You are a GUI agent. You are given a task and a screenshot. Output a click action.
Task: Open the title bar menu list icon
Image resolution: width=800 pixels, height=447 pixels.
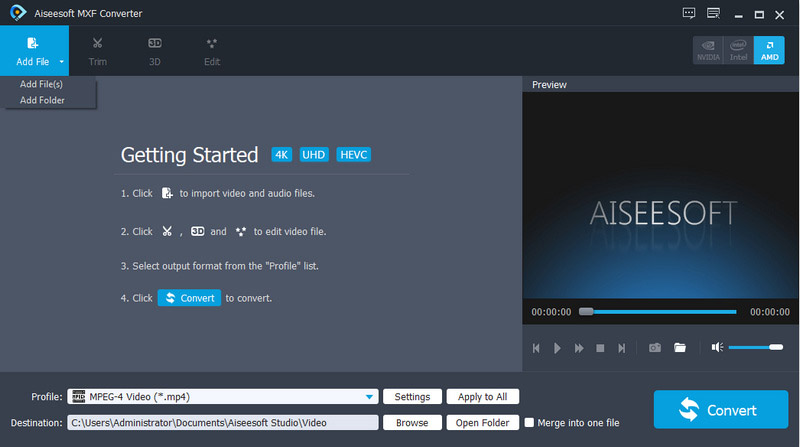713,14
